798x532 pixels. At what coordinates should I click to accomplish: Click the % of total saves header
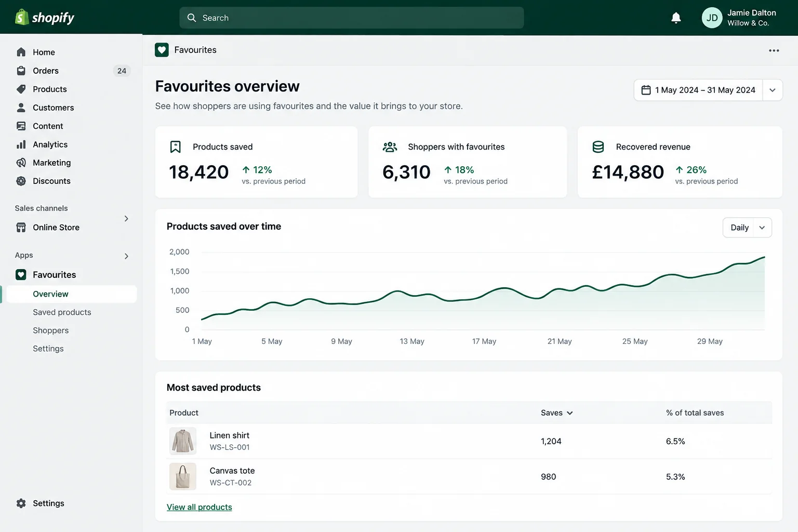[x=695, y=413]
